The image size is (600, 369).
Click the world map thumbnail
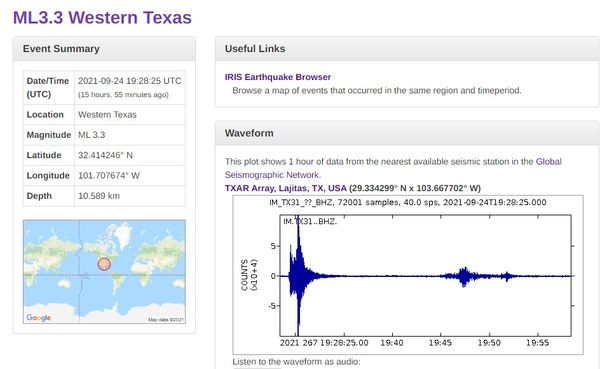pyautogui.click(x=104, y=271)
